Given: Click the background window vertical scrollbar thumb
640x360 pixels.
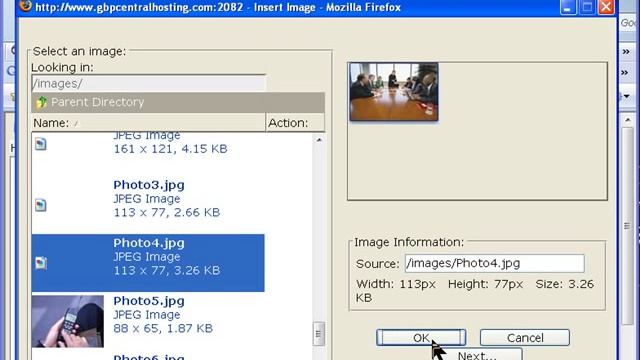Looking at the screenshot, I should [x=627, y=226].
